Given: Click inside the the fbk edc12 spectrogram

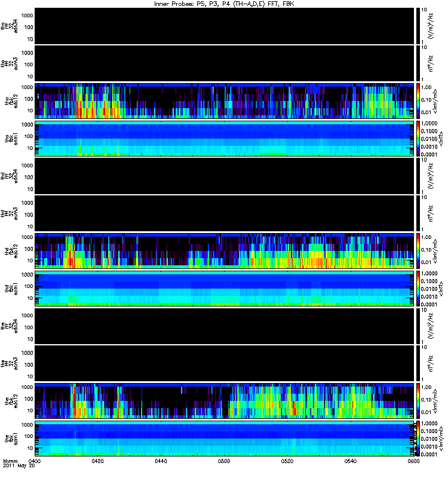Looking at the screenshot, I should [225, 401].
